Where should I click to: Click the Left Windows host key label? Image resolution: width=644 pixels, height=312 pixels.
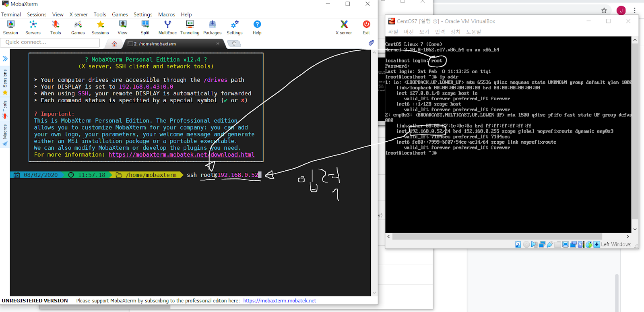coord(616,244)
